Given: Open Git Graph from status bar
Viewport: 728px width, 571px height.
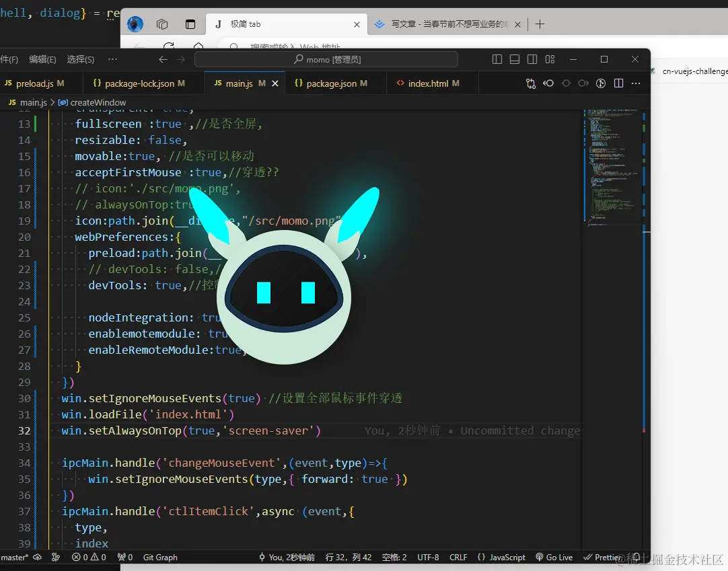Looking at the screenshot, I should pyautogui.click(x=160, y=558).
